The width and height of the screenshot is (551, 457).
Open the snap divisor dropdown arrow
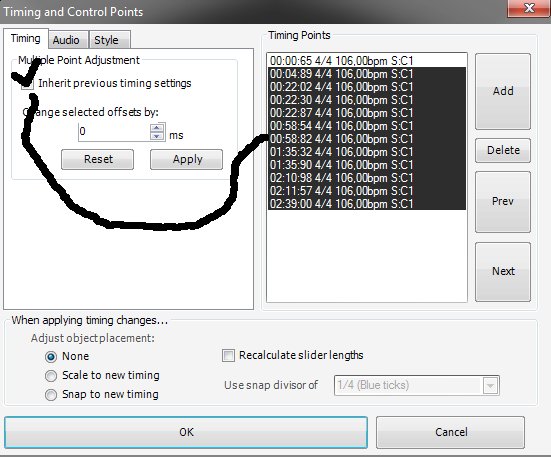pyautogui.click(x=490, y=385)
